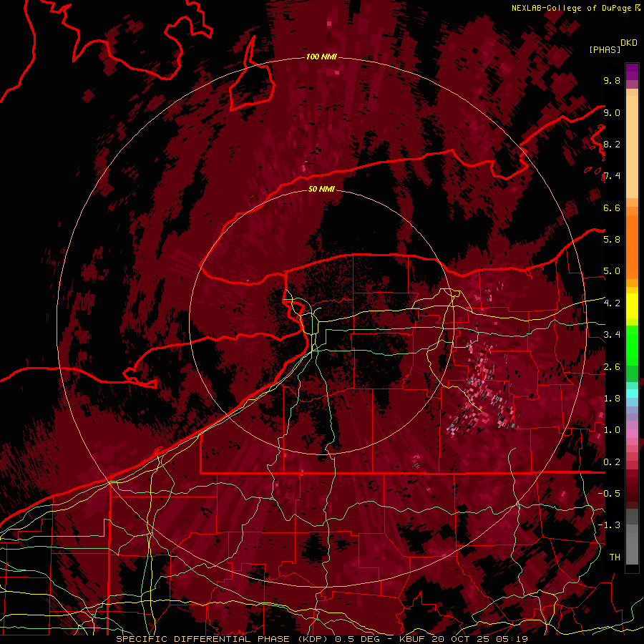The image size is (644, 644).
Task: Click the NEXLAB-College of DuPage credit text
Action: [x=571, y=8]
